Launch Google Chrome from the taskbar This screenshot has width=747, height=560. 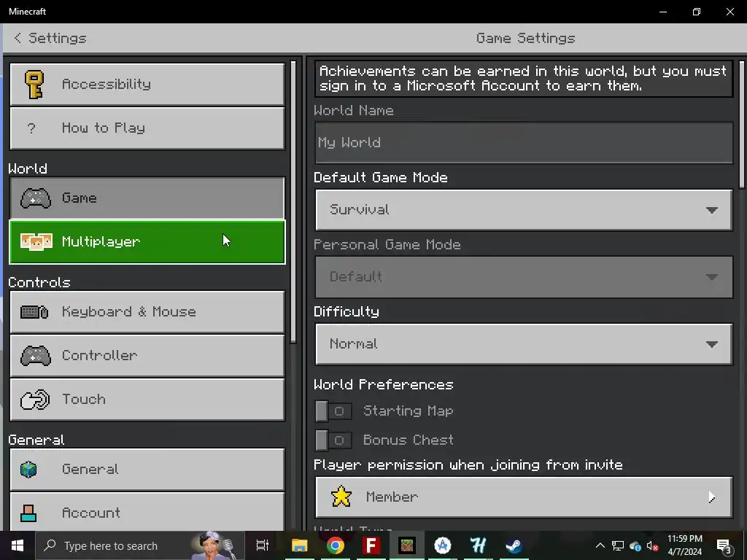click(336, 545)
